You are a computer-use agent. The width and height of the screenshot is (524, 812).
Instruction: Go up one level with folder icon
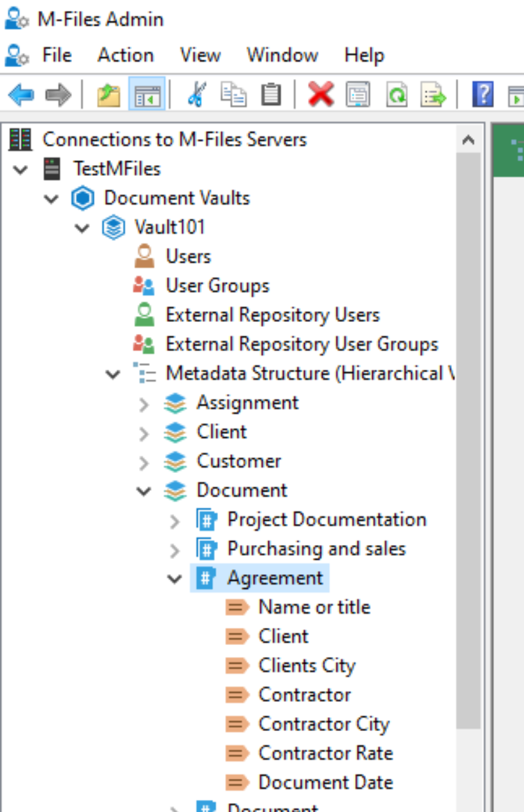pyautogui.click(x=108, y=95)
